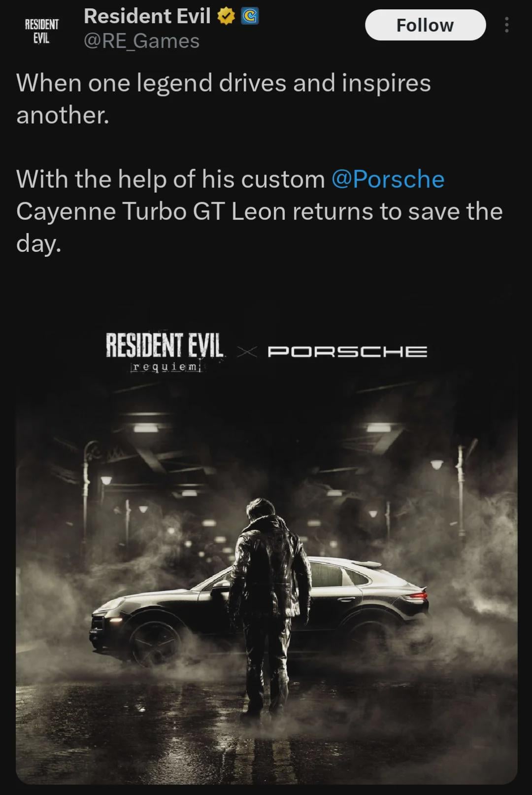Screen dimensions: 532x795
Task: Tap the word "day." ending the tweet
Action: pos(39,244)
